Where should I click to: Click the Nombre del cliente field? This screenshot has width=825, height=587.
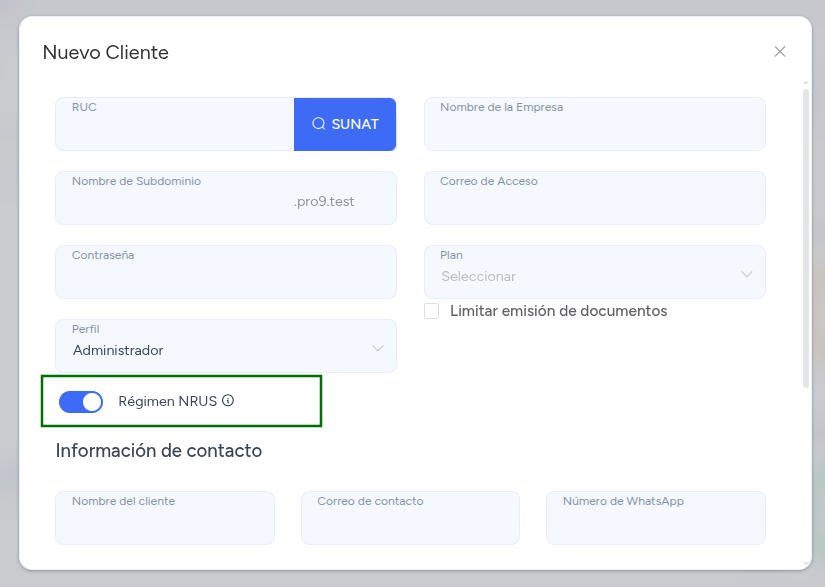pos(165,518)
